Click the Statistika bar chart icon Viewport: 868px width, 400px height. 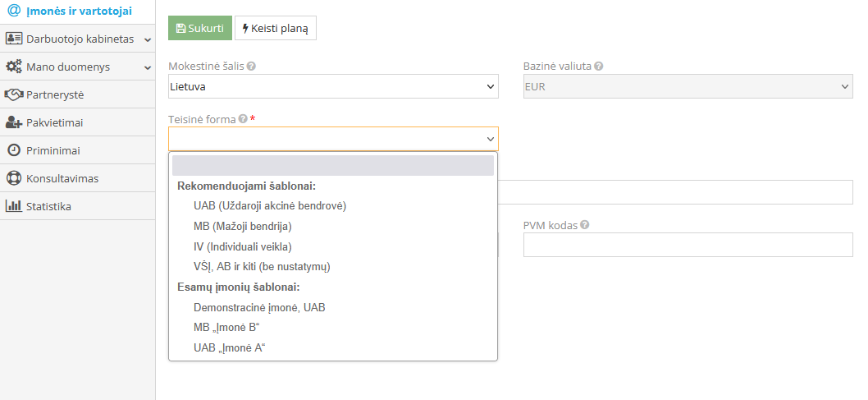[x=13, y=206]
